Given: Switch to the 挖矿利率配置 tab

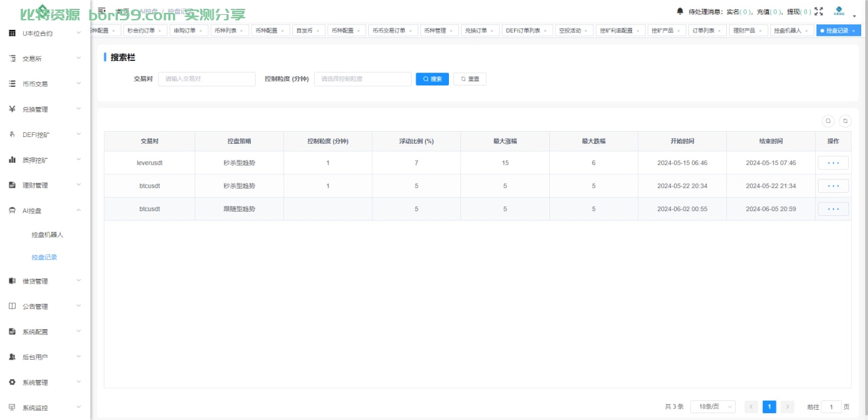Looking at the screenshot, I should coord(620,31).
